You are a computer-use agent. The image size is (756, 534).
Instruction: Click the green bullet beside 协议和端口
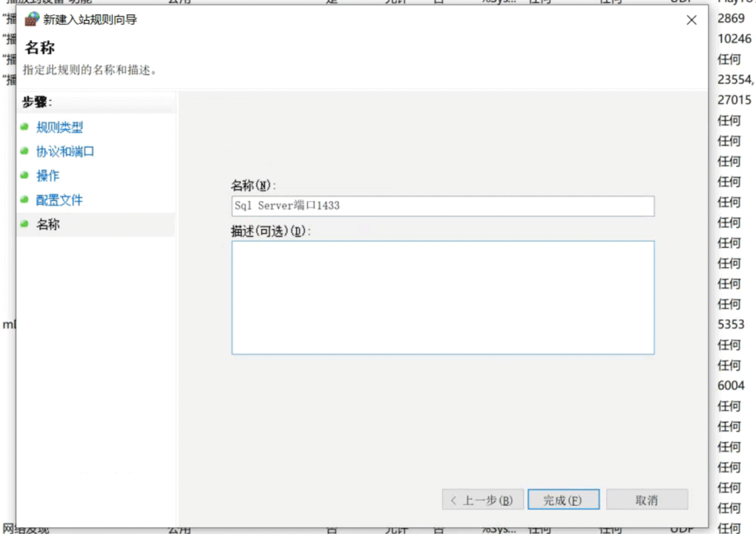tap(24, 151)
